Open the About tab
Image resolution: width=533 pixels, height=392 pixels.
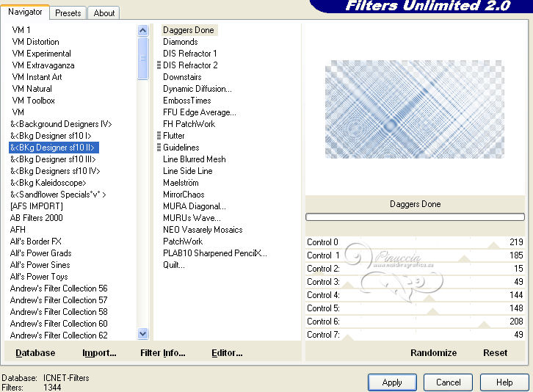click(104, 13)
